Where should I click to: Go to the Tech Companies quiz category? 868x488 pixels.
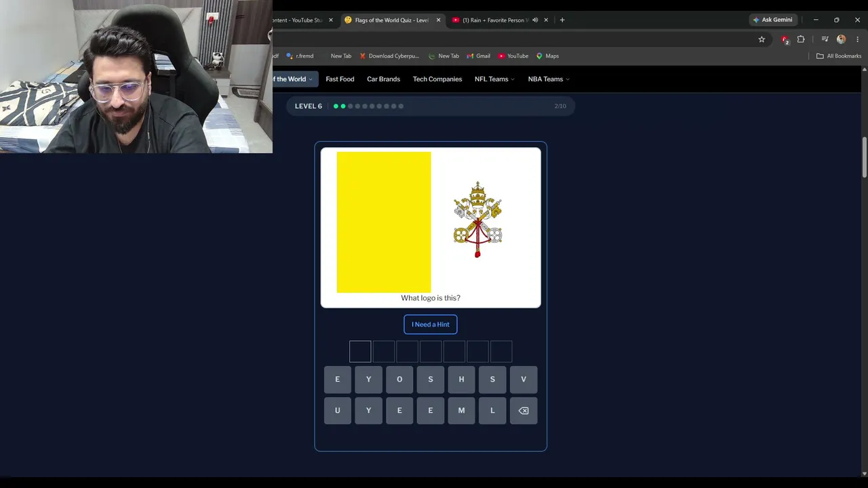tap(437, 79)
